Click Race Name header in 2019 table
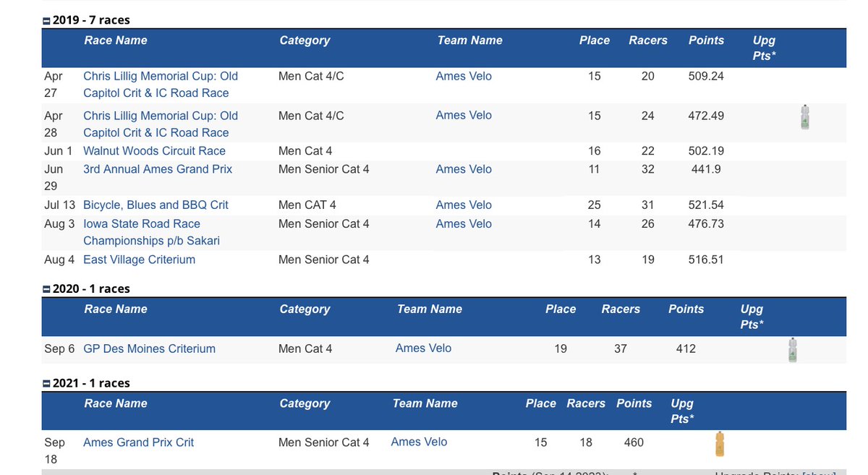The height and width of the screenshot is (475, 868). tap(116, 40)
